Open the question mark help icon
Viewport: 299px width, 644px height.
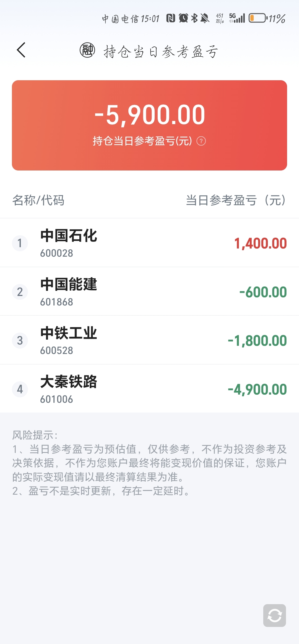click(x=201, y=141)
